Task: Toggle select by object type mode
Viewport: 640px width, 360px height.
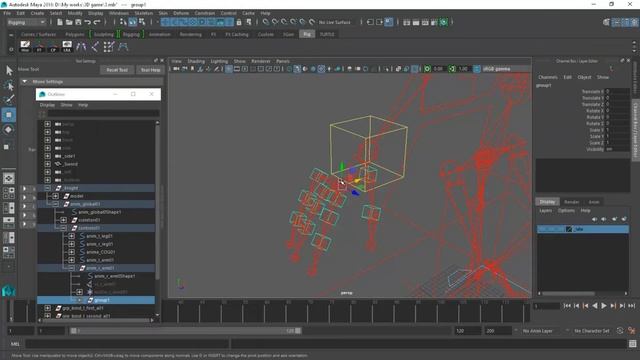Action: [x=133, y=22]
